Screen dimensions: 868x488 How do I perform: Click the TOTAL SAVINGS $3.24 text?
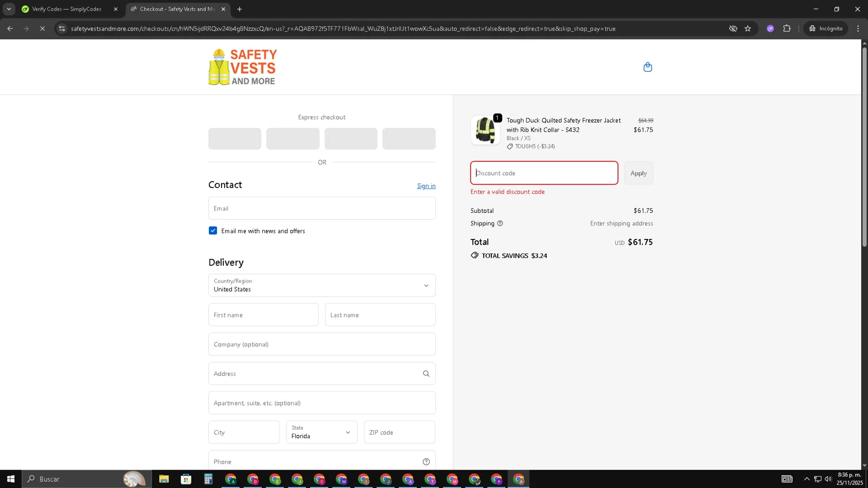514,256
